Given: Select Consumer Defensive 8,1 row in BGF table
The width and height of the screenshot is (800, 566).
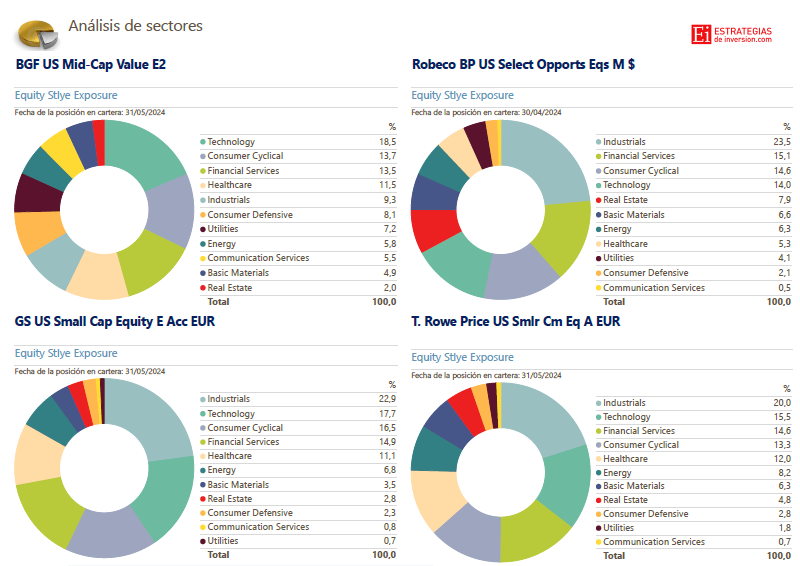Looking at the screenshot, I should pyautogui.click(x=298, y=215).
